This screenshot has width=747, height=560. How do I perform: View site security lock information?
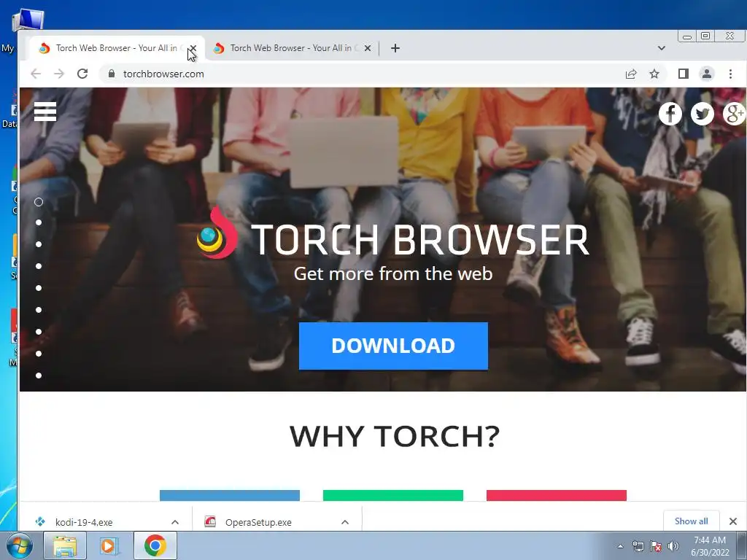pos(112,74)
